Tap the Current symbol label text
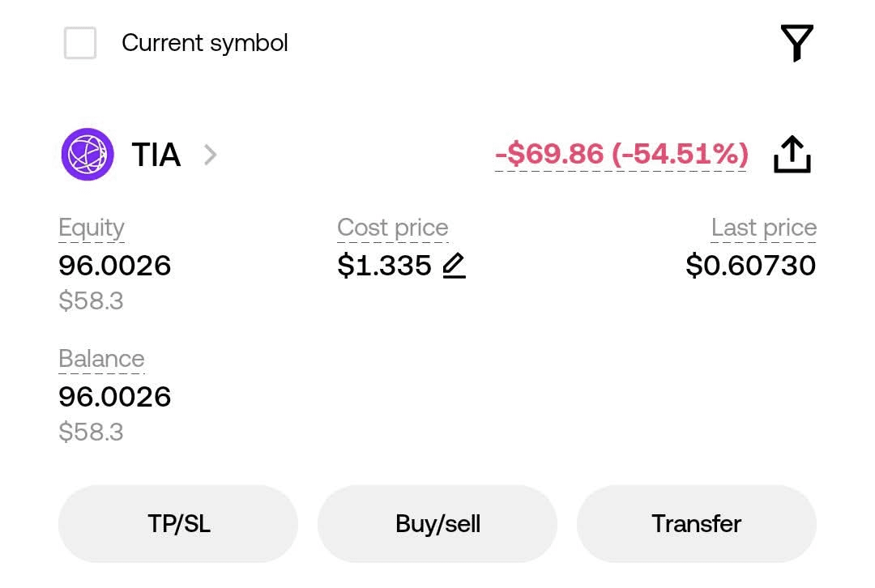The height and width of the screenshot is (588, 875). (x=204, y=43)
